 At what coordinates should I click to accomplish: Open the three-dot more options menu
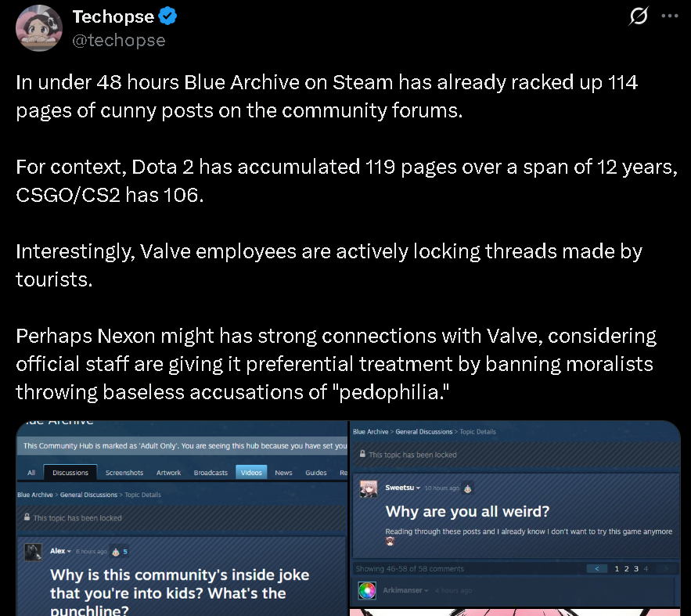click(669, 16)
